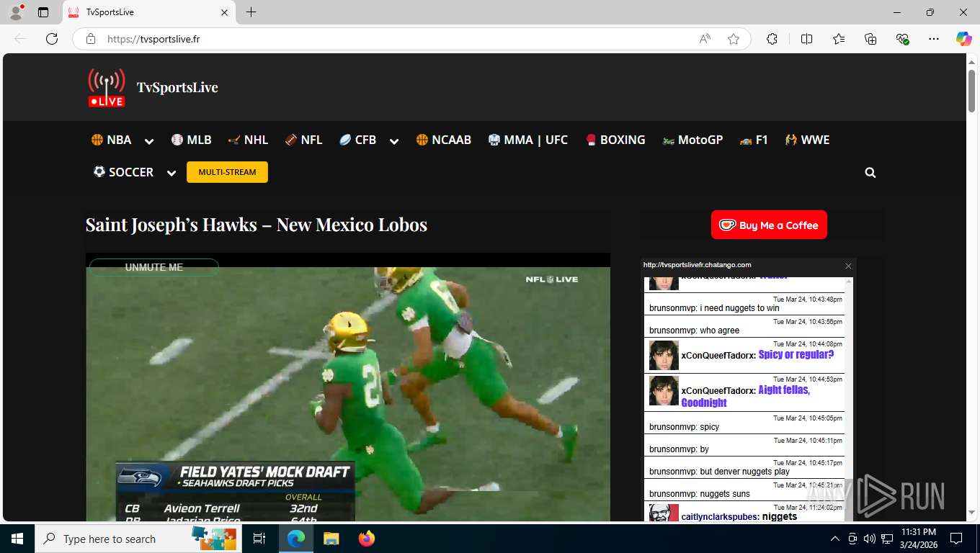Click the Buy Me a Coffee button
This screenshot has width=980, height=553.
(769, 225)
